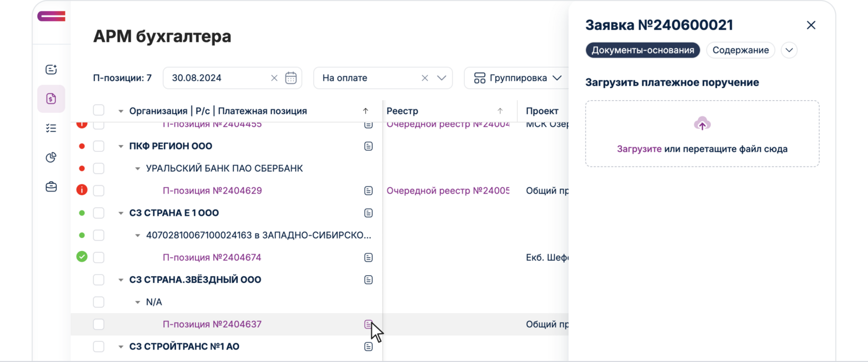Screen dimensions: 868x362
Task: Toggle the select-all checkbox in table header
Action: coord(99,111)
